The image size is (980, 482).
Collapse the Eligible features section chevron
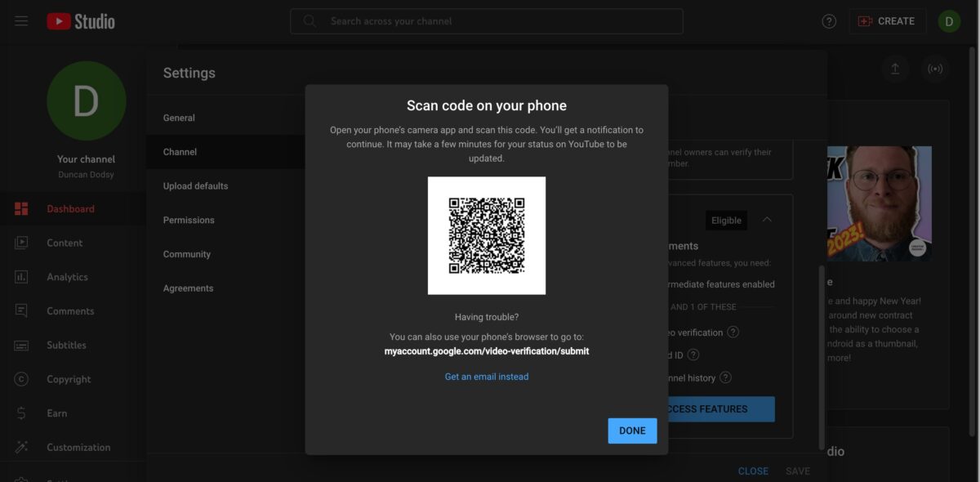click(767, 220)
